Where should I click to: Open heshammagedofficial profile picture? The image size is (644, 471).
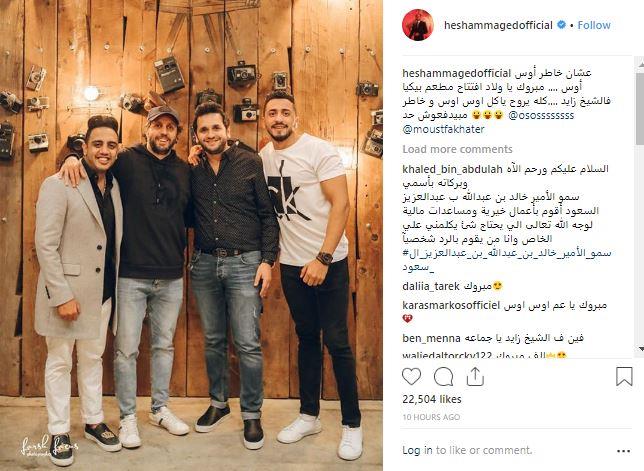coord(417,25)
